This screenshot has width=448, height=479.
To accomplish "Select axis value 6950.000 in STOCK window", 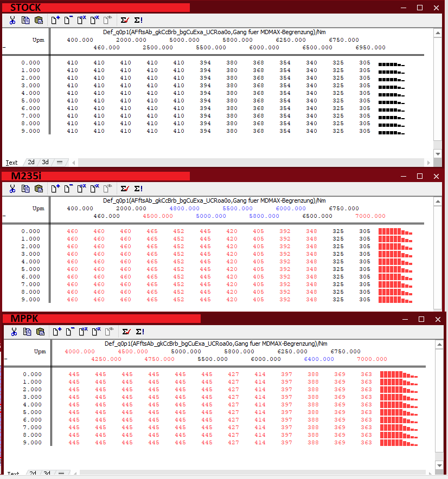I will [x=370, y=48].
